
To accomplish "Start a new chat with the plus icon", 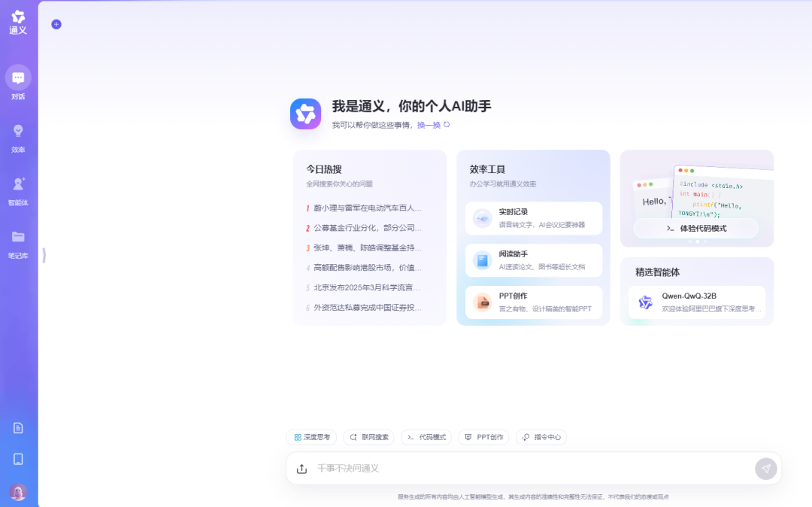I will pos(56,24).
